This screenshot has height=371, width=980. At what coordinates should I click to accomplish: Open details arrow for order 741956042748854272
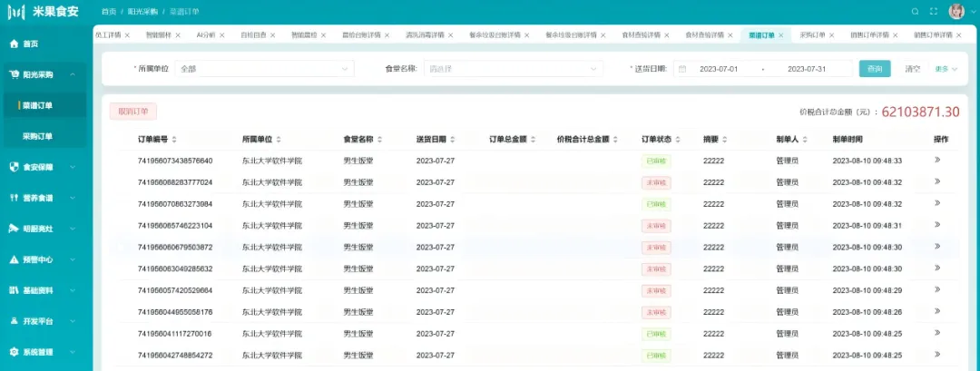pos(937,354)
